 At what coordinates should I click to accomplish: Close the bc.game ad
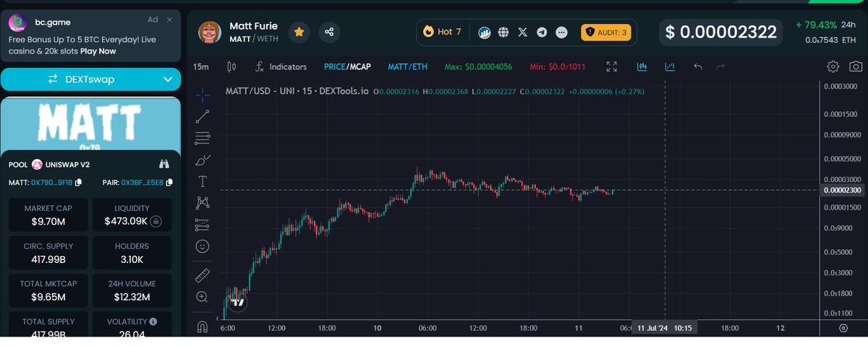tap(169, 20)
